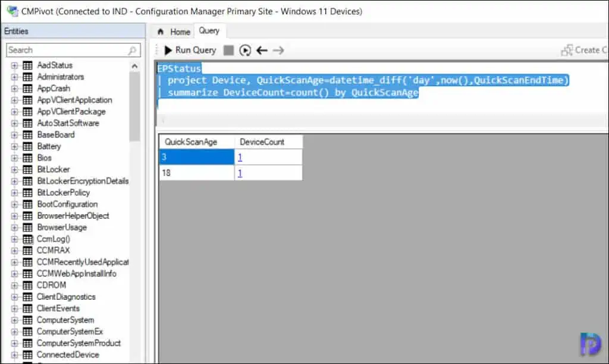Open DeviceCount link for QuickScanAge 3

pos(240,158)
